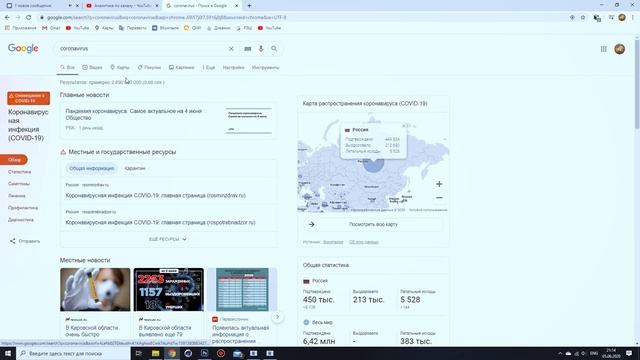The height and width of the screenshot is (360, 640).
Task: Open the Windows Start menu
Action: pos(8,353)
